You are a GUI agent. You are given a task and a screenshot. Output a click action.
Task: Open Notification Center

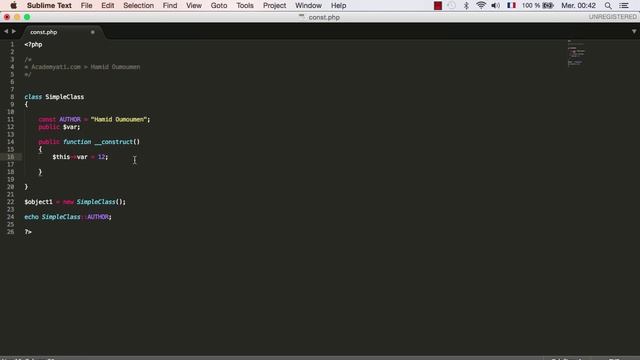(624, 5)
